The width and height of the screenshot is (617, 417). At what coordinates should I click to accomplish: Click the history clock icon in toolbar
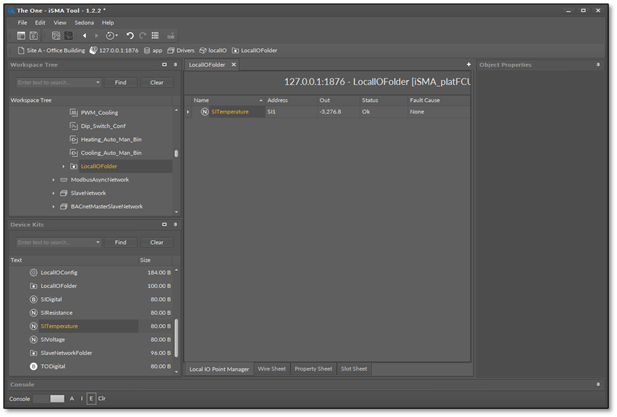(x=110, y=36)
